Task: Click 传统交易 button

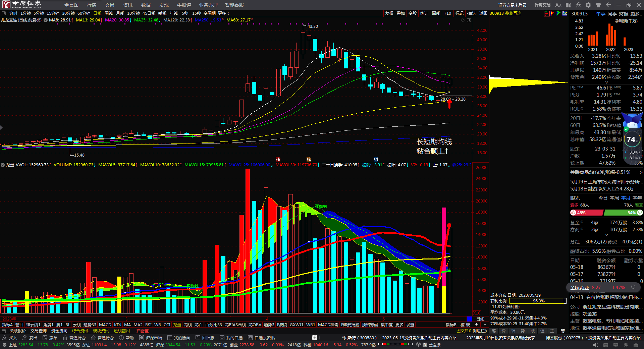Action: [x=542, y=5]
